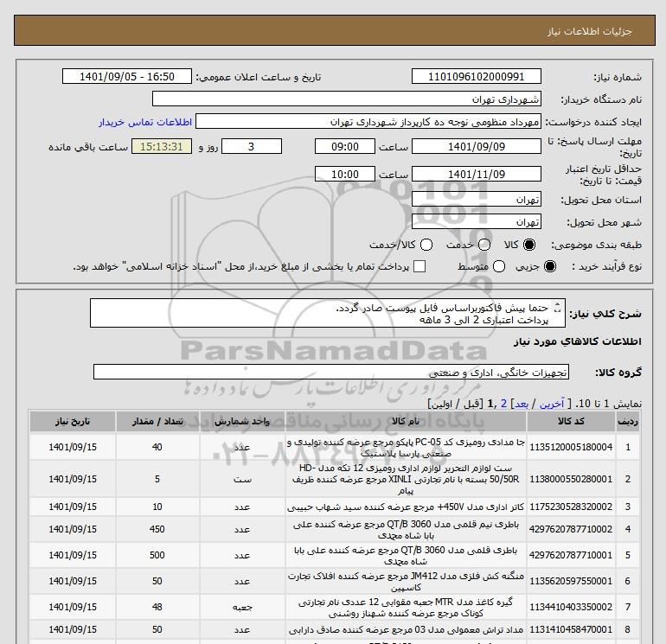Click the general description text area
Image resolution: width=666 pixels, height=644 pixels.
click(x=328, y=313)
